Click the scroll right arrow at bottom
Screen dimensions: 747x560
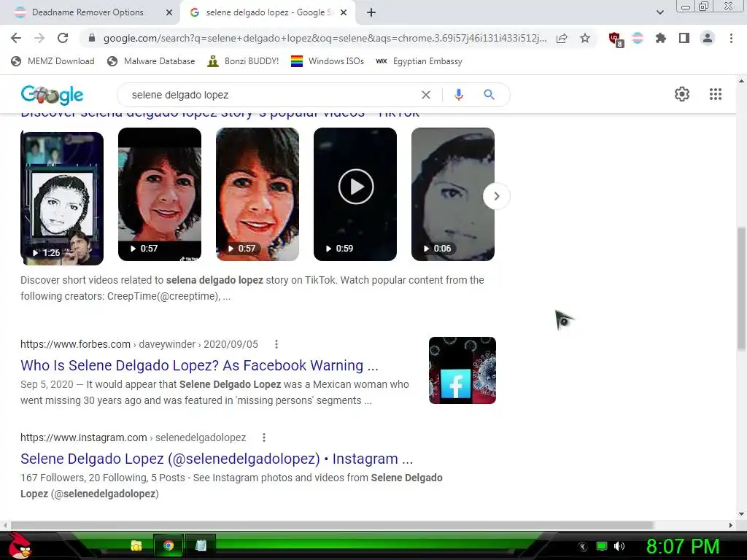click(731, 525)
